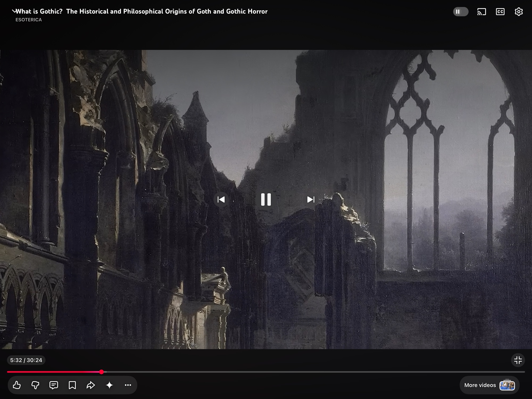Image resolution: width=532 pixels, height=399 pixels.
Task: Click red scrubber handle on progress bar
Action: (101, 372)
